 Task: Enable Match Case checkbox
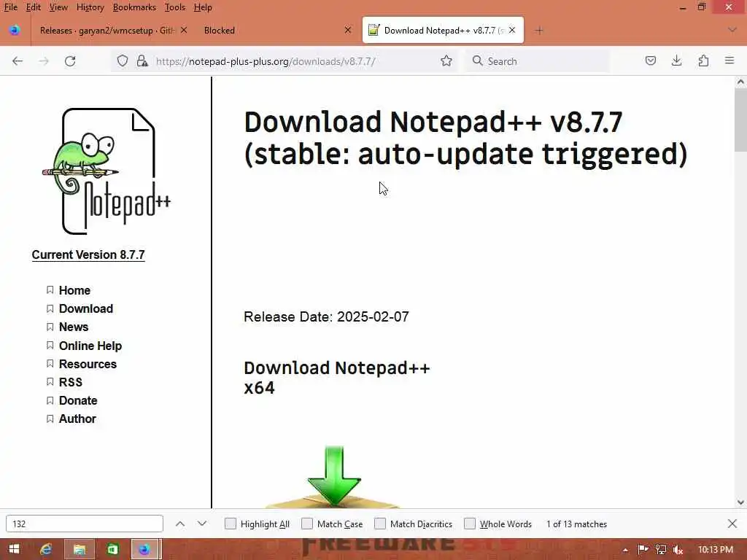tap(307, 524)
